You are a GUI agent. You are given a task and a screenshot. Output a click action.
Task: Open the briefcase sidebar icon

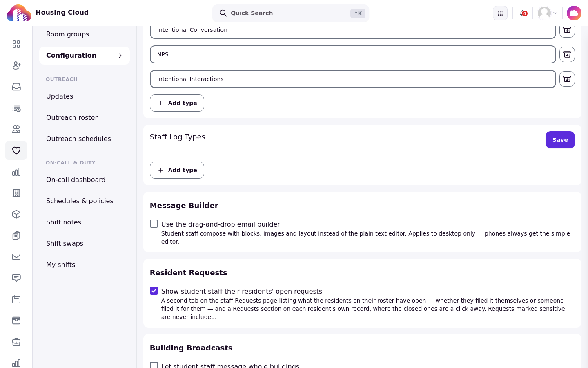pos(16,342)
